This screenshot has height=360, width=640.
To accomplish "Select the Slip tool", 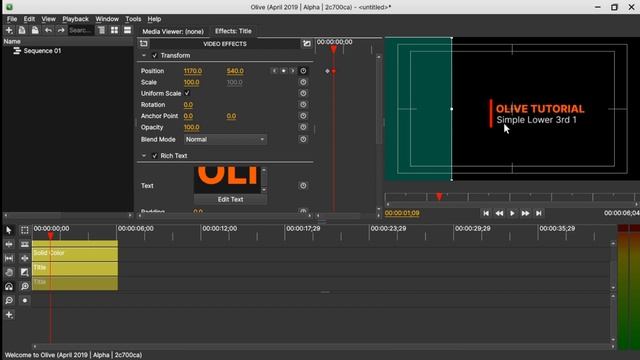I will [x=9, y=258].
